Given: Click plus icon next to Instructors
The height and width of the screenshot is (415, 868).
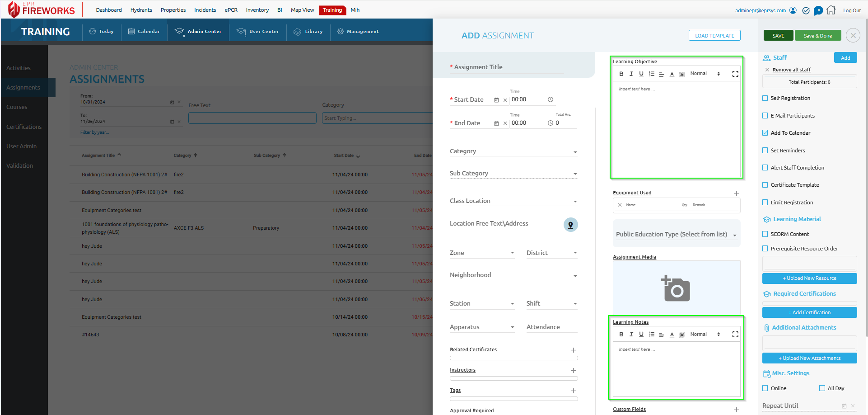Looking at the screenshot, I should 573,370.
